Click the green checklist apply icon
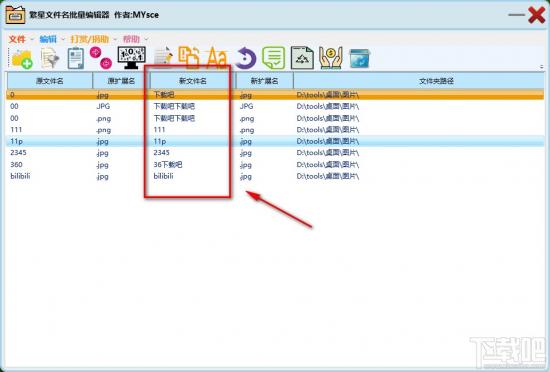The height and width of the screenshot is (372, 550). pos(274,58)
